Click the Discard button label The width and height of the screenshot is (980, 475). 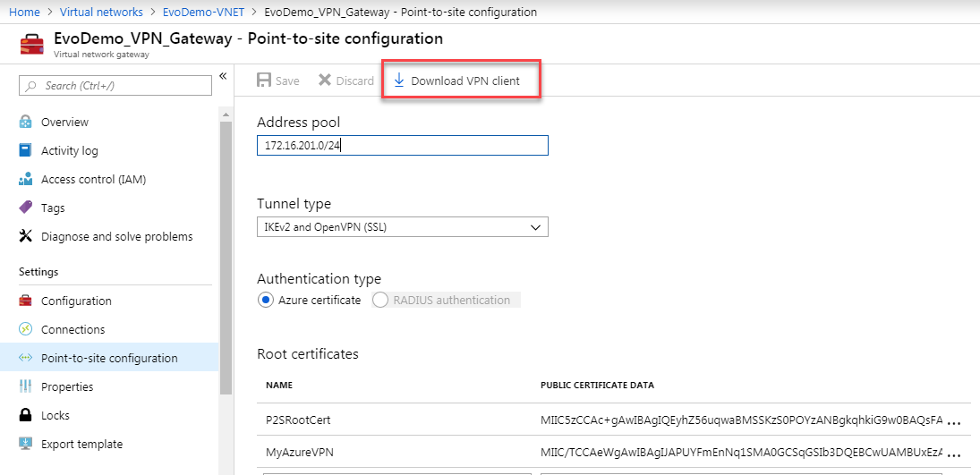click(355, 81)
